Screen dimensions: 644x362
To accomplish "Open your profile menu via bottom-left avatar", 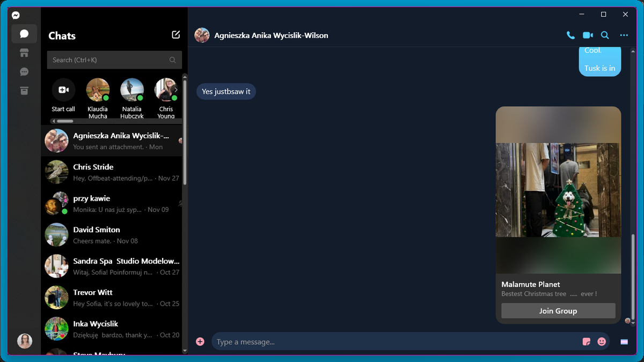I will [x=25, y=341].
